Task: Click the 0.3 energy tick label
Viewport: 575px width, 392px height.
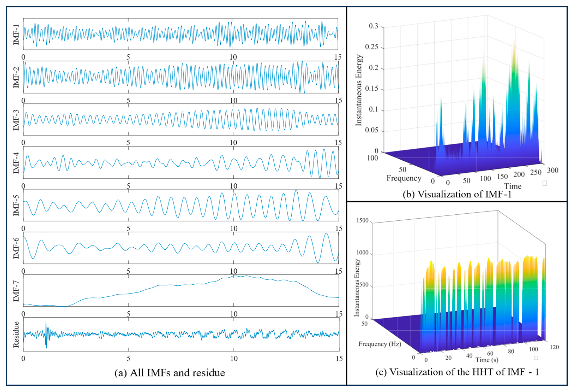Action: [374, 26]
